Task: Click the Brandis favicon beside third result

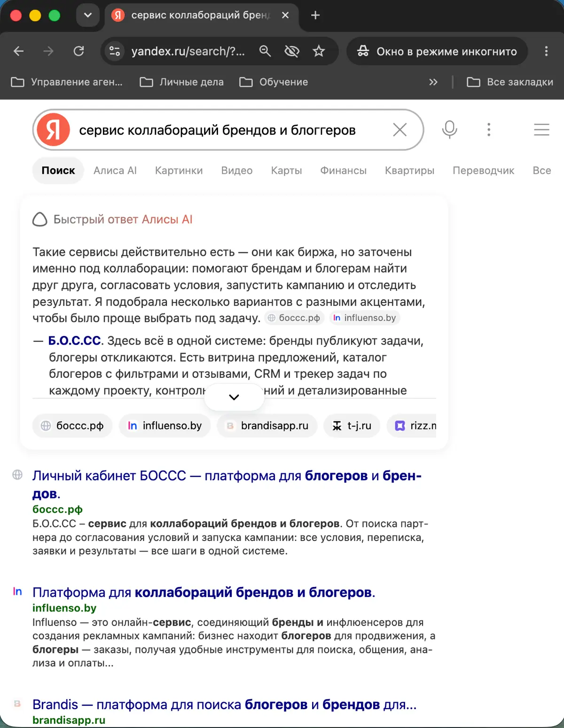Action: pyautogui.click(x=17, y=704)
